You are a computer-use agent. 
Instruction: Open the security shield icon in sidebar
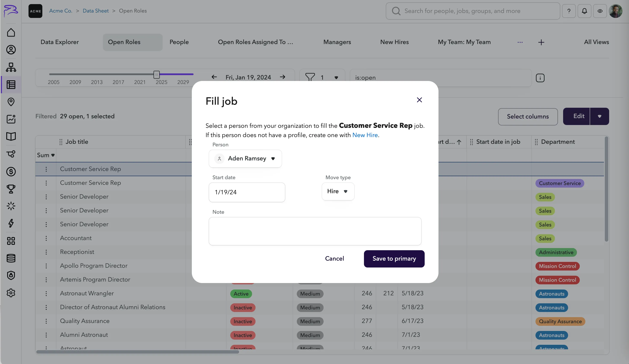pos(11,275)
